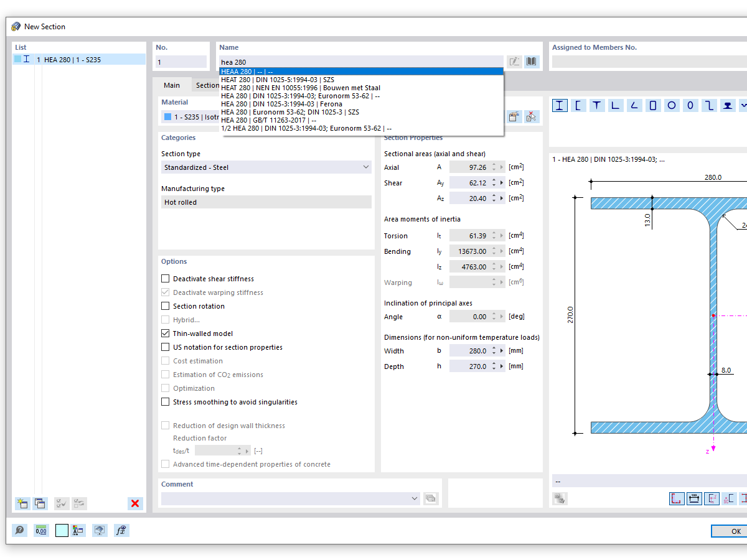Expand the Depth h value arrow
The image size is (747, 560).
pyautogui.click(x=502, y=366)
